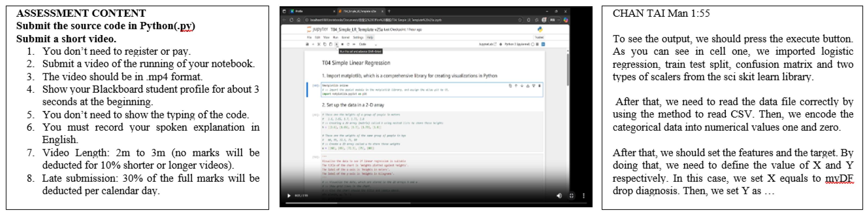The width and height of the screenshot is (868, 216).
Task: Open video player more options menu
Action: click(584, 196)
